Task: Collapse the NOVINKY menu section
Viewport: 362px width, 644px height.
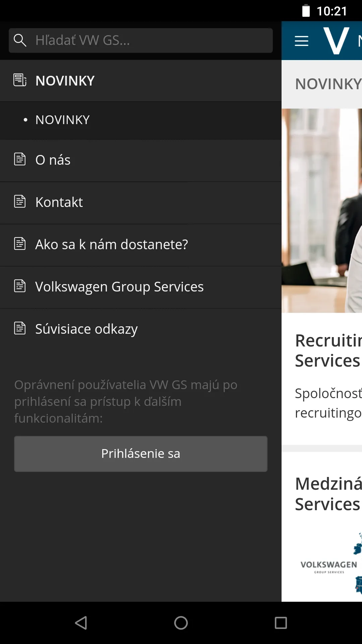Action: click(65, 81)
